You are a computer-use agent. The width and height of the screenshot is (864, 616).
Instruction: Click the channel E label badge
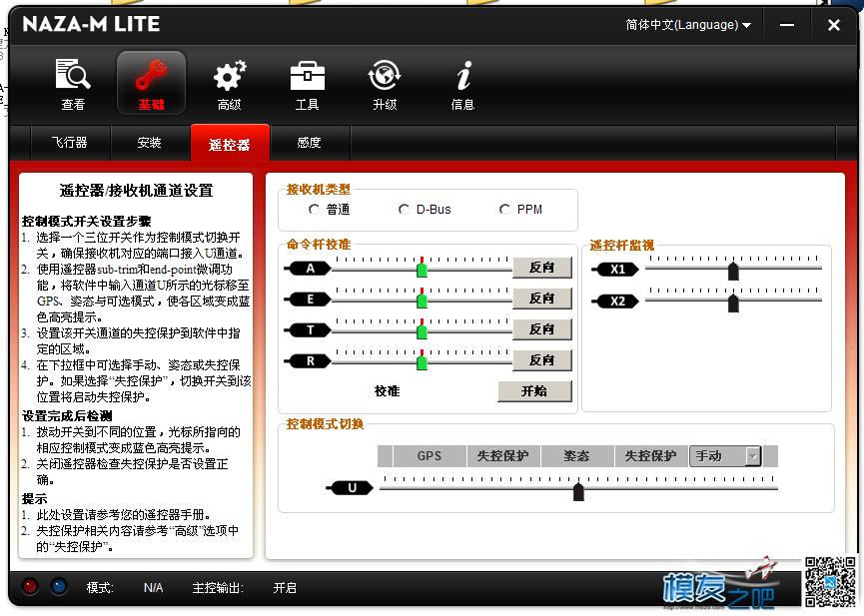click(308, 300)
